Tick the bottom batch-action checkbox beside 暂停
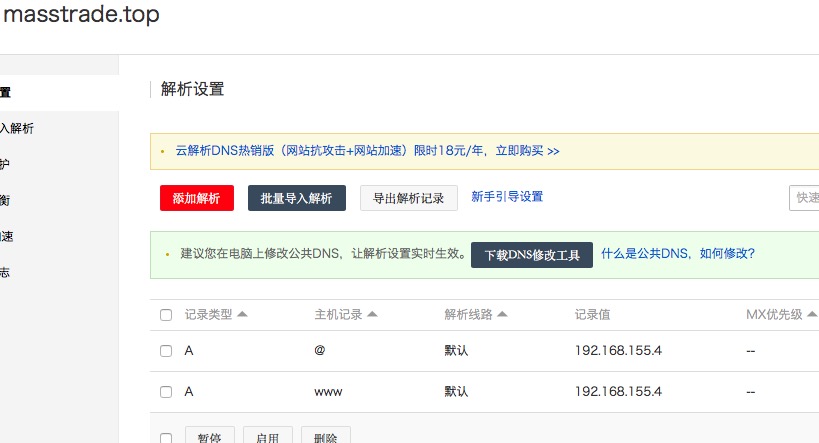Image resolution: width=819 pixels, height=443 pixels. click(x=166, y=437)
